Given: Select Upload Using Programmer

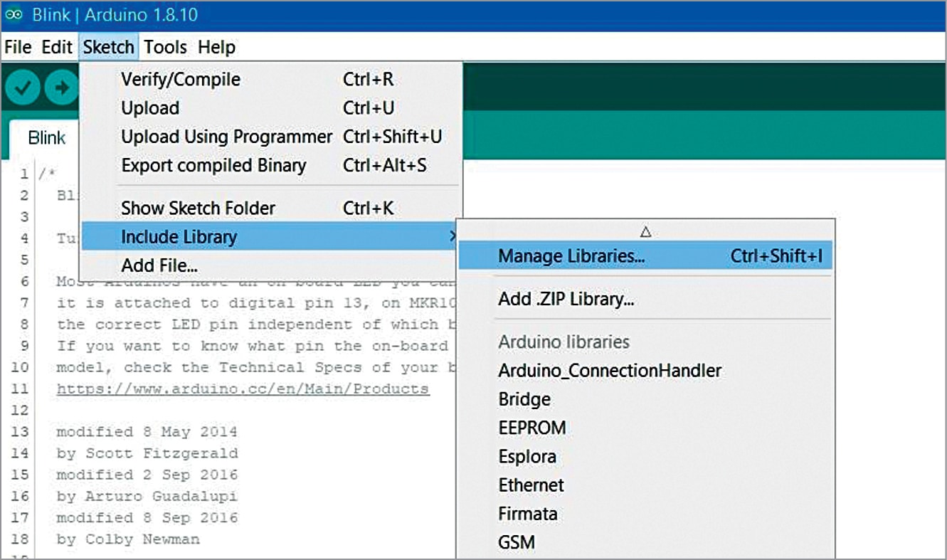Looking at the screenshot, I should pos(226,137).
